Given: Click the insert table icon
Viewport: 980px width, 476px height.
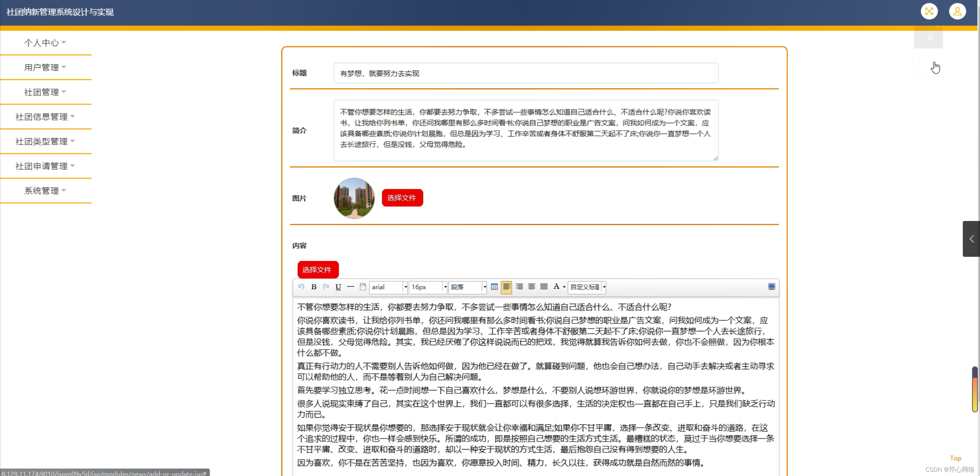Looking at the screenshot, I should pyautogui.click(x=494, y=287).
